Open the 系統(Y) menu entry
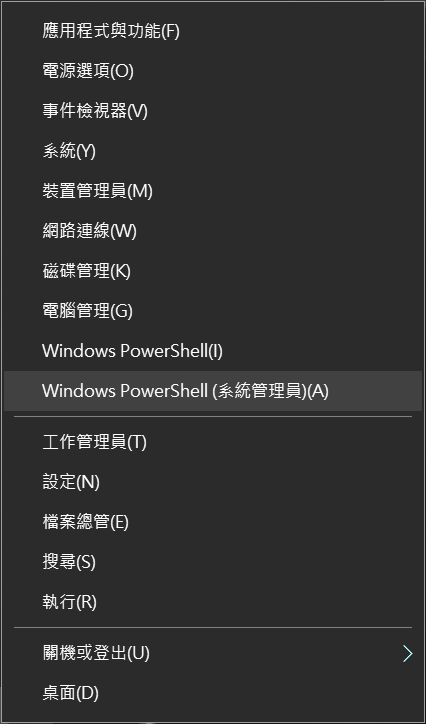 [x=213, y=151]
